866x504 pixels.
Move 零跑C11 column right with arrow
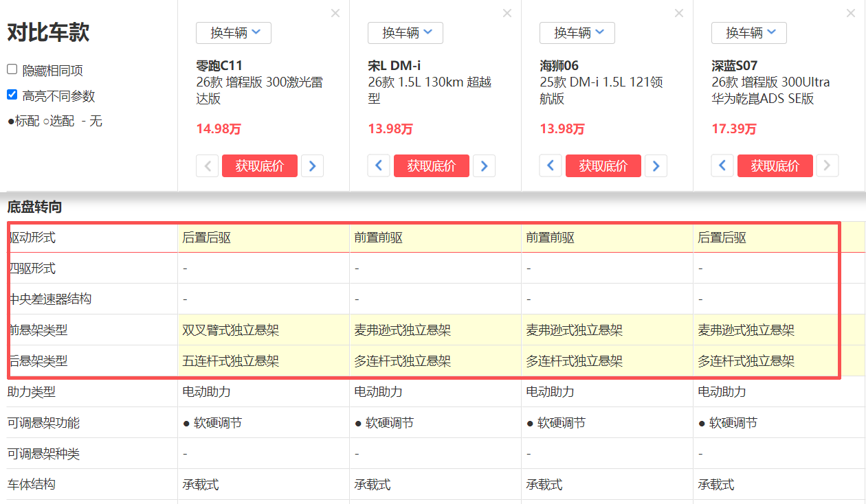point(312,165)
